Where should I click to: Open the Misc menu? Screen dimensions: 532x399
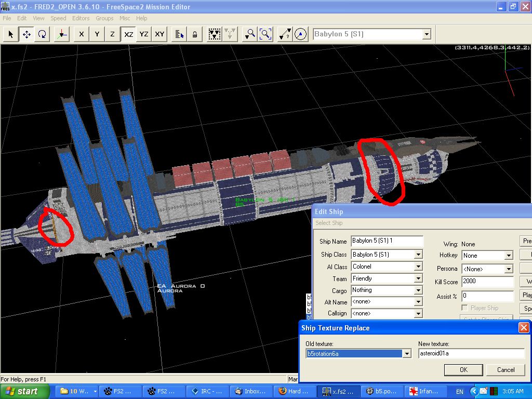coord(125,18)
